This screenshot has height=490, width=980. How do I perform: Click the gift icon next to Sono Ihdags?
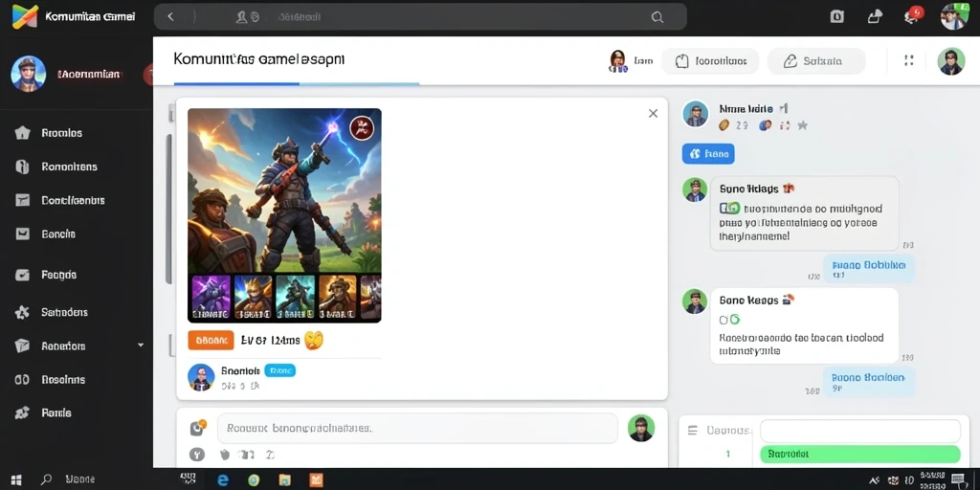(x=789, y=188)
